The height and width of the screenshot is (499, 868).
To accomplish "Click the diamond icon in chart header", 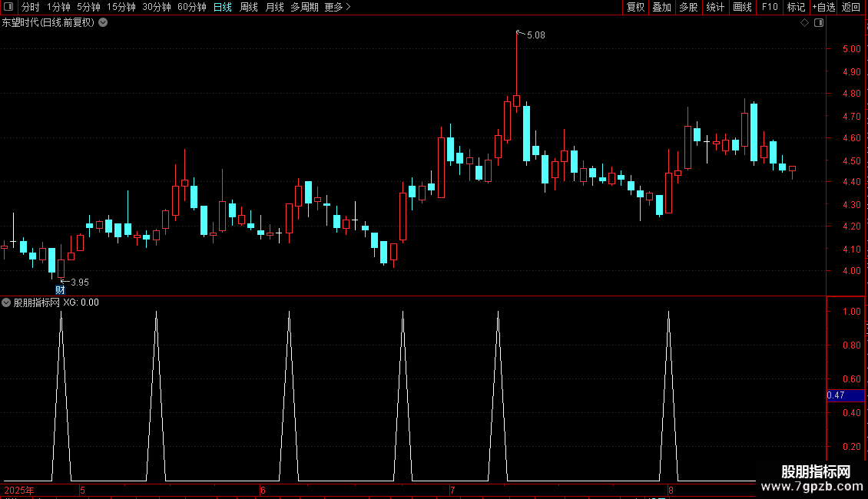I will [x=805, y=23].
